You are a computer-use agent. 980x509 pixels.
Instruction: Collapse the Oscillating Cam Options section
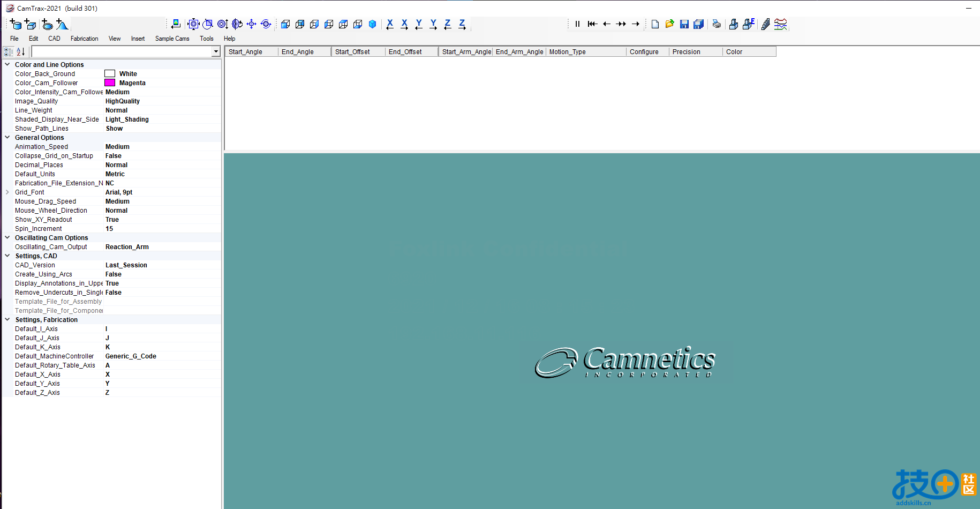tap(7, 237)
